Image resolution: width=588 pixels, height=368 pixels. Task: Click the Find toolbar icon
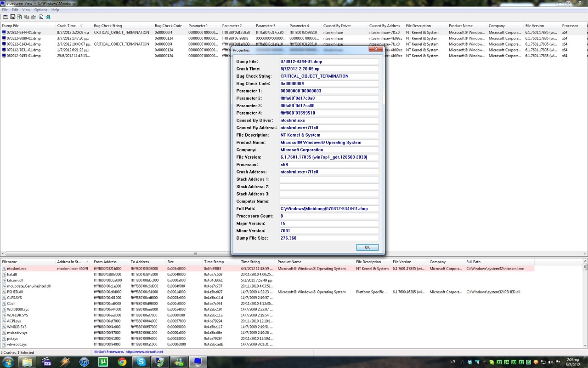[x=41, y=17]
